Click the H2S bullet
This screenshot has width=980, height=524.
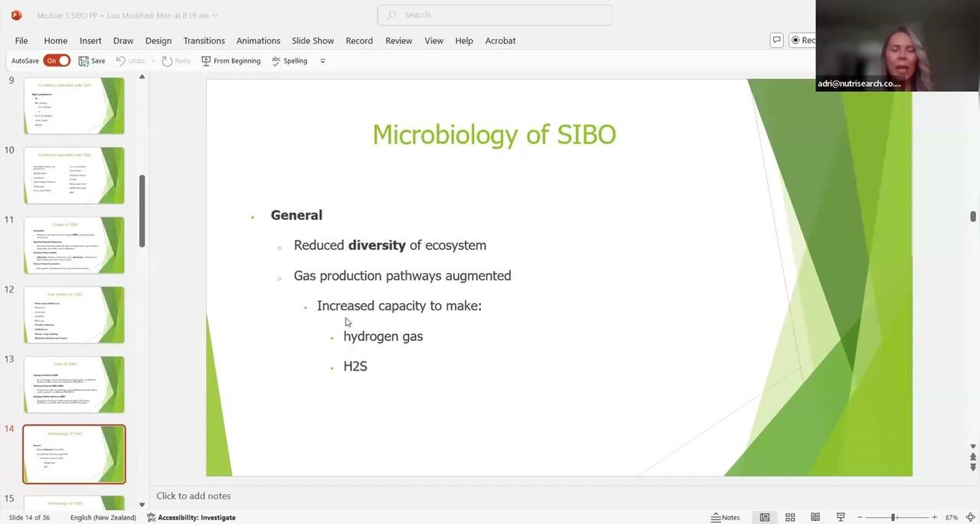[355, 366]
